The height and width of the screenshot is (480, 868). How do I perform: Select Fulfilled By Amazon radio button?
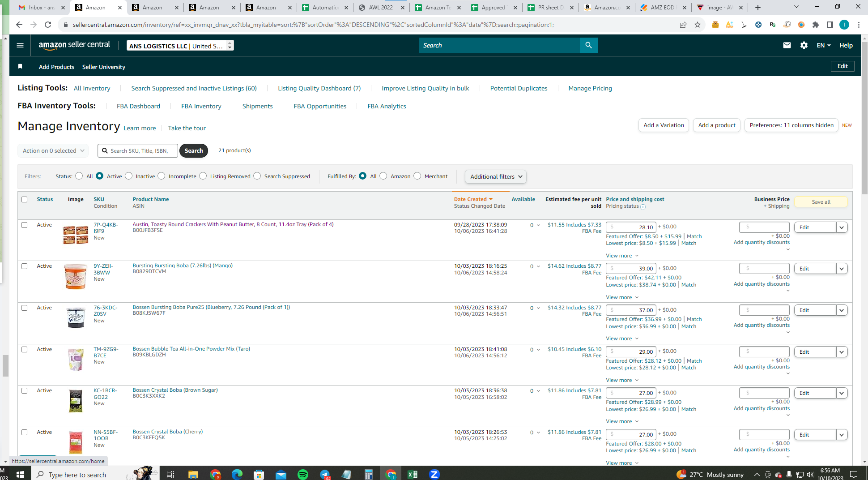tap(383, 176)
